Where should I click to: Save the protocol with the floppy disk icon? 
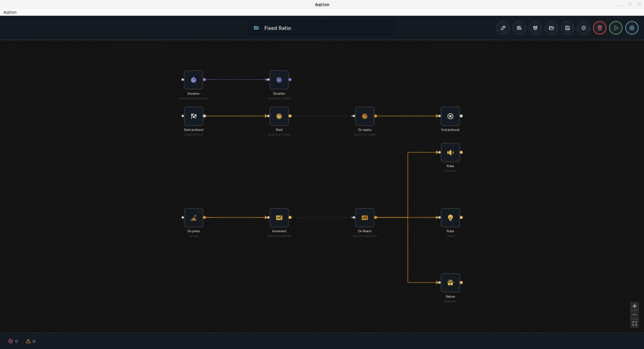point(567,28)
